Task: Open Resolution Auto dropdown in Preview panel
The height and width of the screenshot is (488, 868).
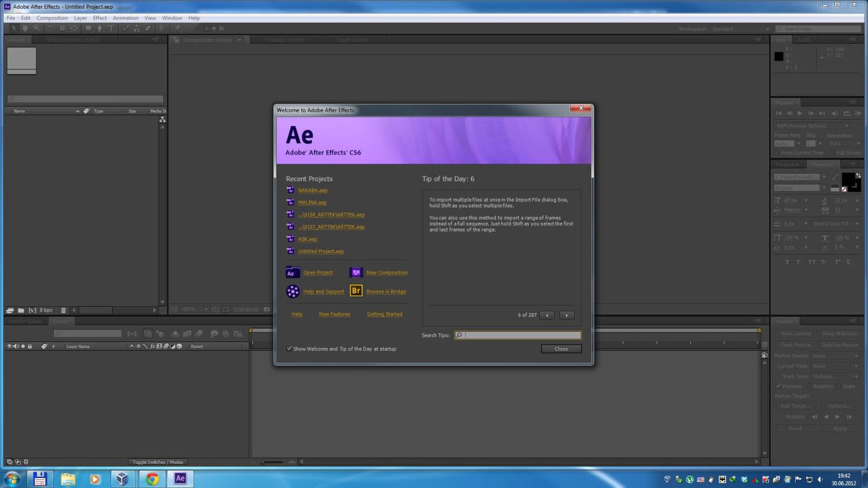Action: [x=845, y=144]
